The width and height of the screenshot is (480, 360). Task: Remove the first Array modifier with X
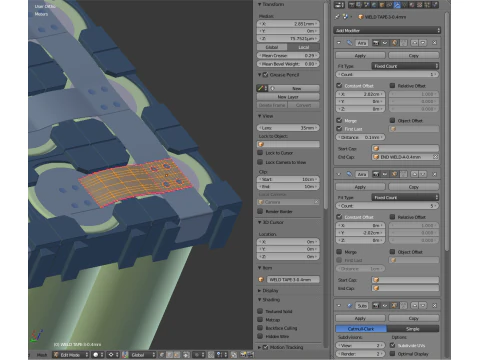click(434, 43)
